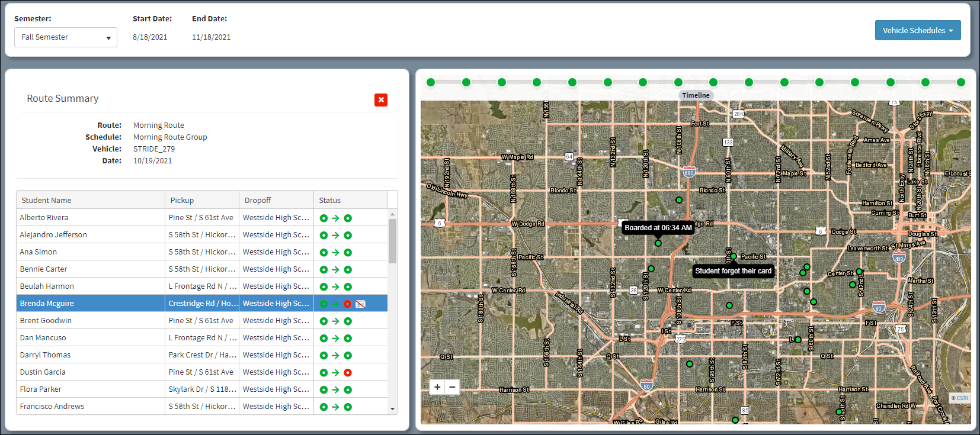Select the Darryl Thomas row
This screenshot has width=980, height=435.
click(202, 355)
